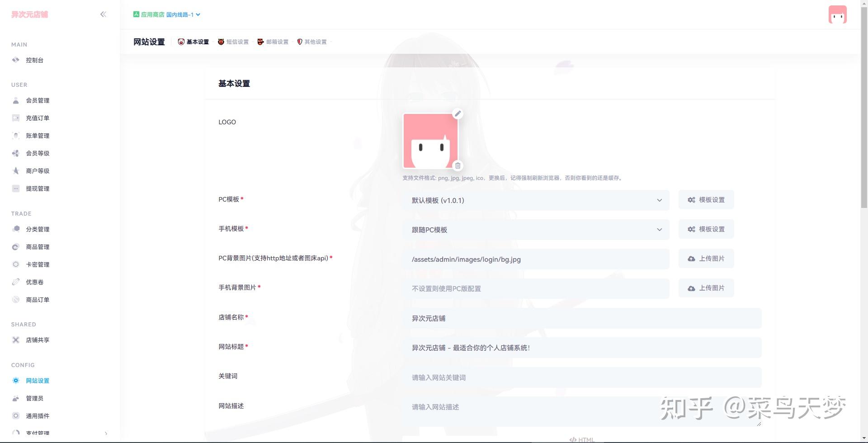Expand the 支付管理 sidebar submenu arrow
The height and width of the screenshot is (443, 868).
point(106,434)
